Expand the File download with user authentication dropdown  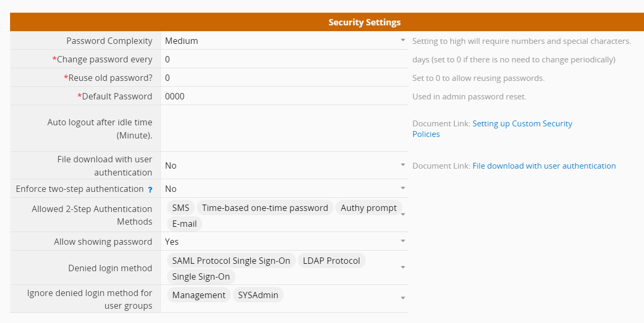click(403, 165)
